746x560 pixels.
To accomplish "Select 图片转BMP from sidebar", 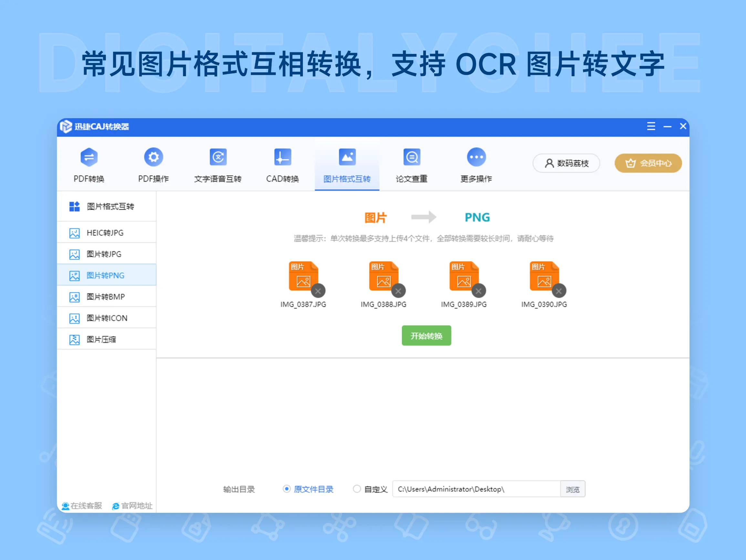I will (x=105, y=296).
